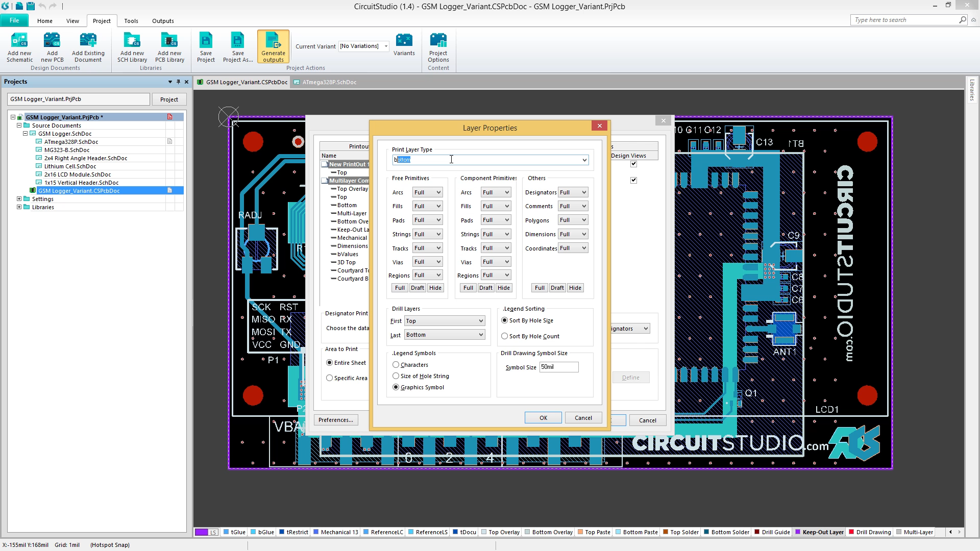
Task: Select the Add new Schematic tool
Action: coord(19,46)
